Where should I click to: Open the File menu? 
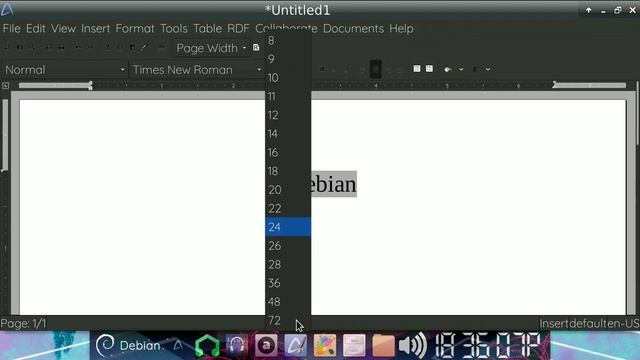11,29
